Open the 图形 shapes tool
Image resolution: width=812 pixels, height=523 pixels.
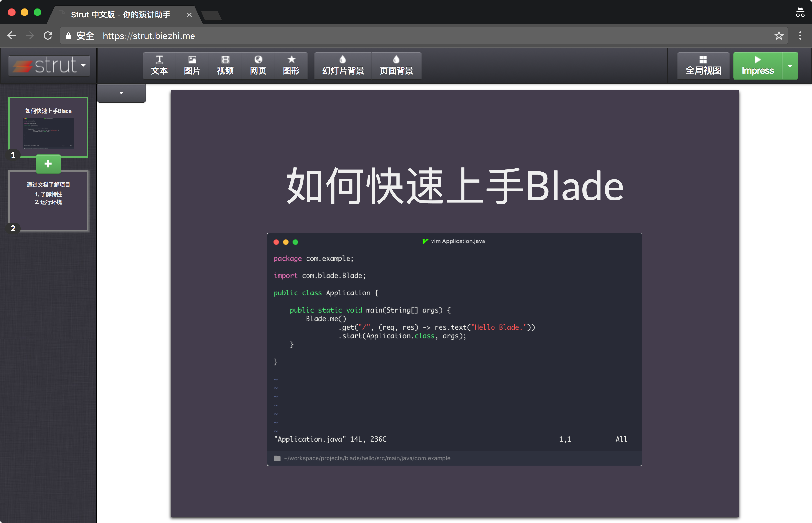(291, 66)
